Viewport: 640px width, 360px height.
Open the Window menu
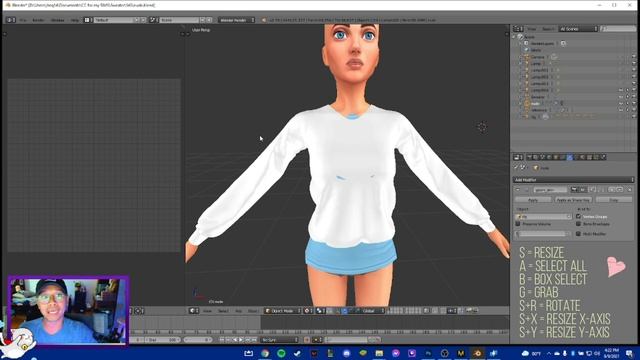coord(58,20)
